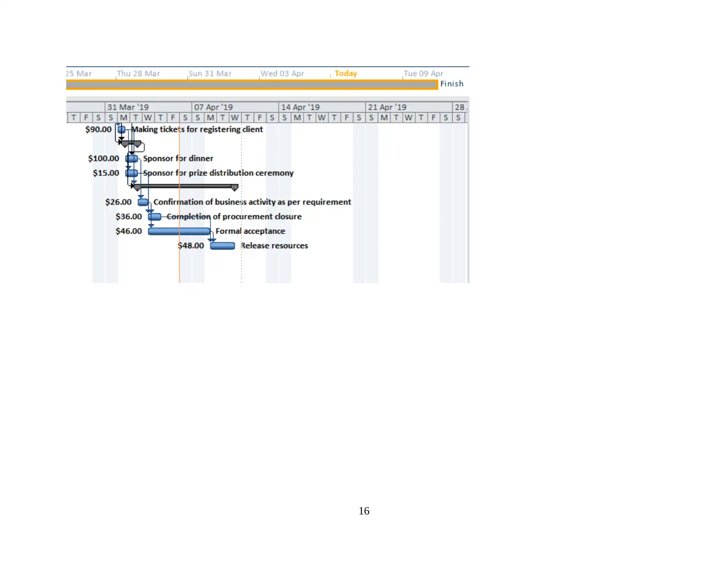The width and height of the screenshot is (728, 563).
Task: Select the $26.00 cost label
Action: coord(118,202)
